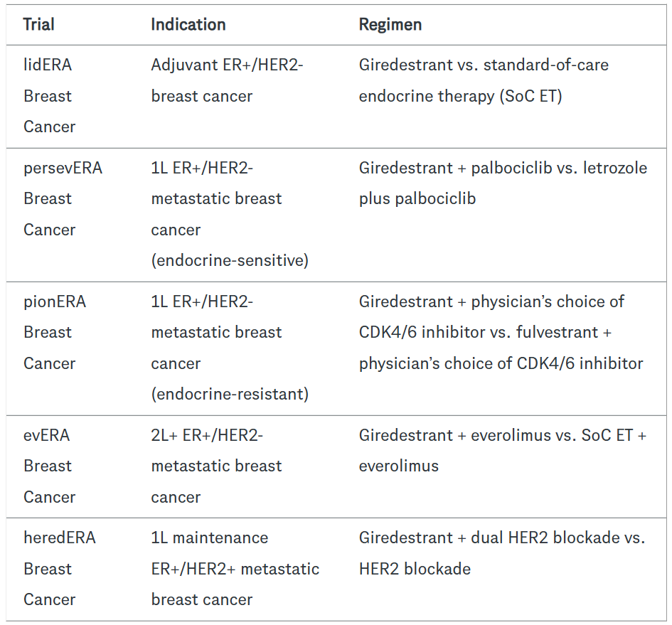This screenshot has width=672, height=625.
Task: Click the Regimen column header
Action: [390, 25]
